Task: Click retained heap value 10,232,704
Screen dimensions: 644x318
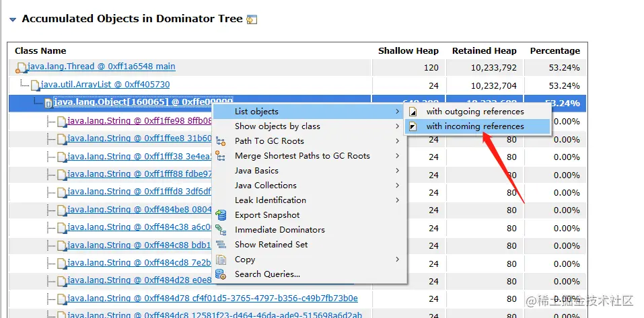Action: pyautogui.click(x=494, y=86)
